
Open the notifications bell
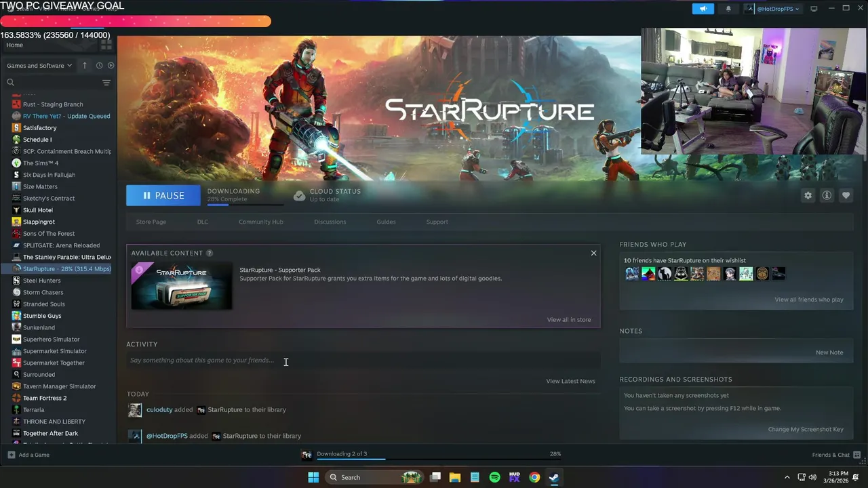point(728,9)
